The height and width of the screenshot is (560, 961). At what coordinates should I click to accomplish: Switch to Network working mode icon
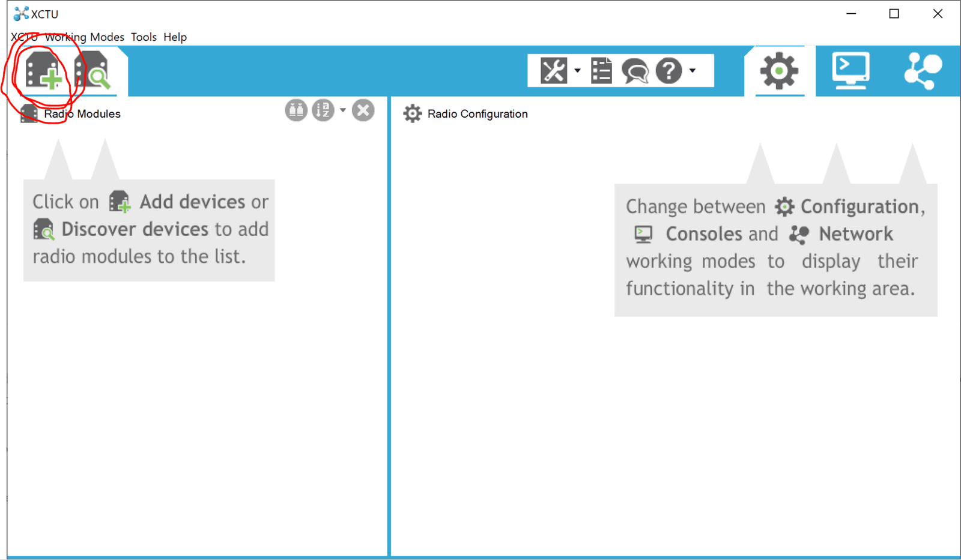click(x=923, y=71)
